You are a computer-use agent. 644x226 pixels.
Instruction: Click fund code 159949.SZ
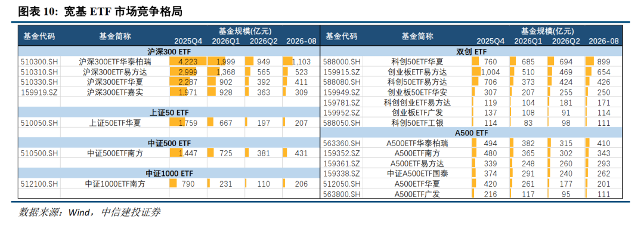342,92
